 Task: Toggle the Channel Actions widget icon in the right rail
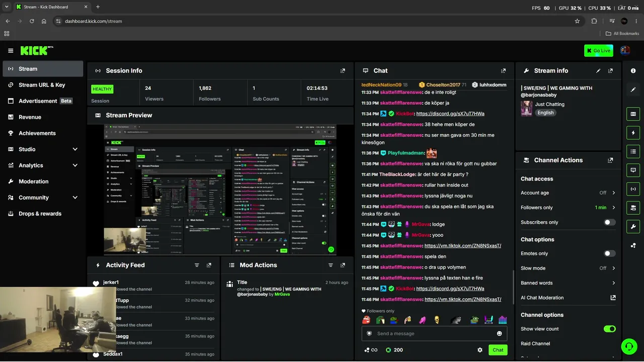point(633,208)
